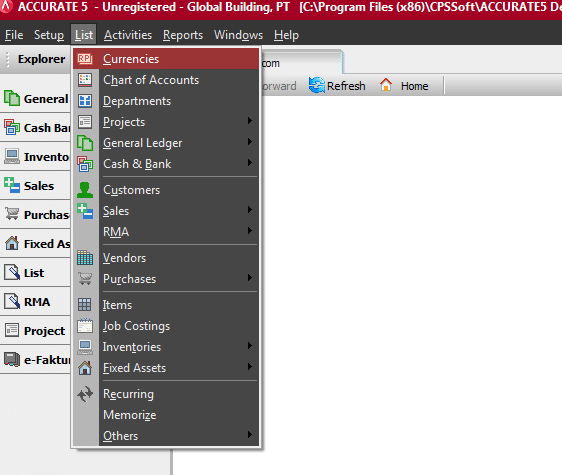Click the Forward navigation button
Viewport: 562px width, 475px height.
coord(279,86)
